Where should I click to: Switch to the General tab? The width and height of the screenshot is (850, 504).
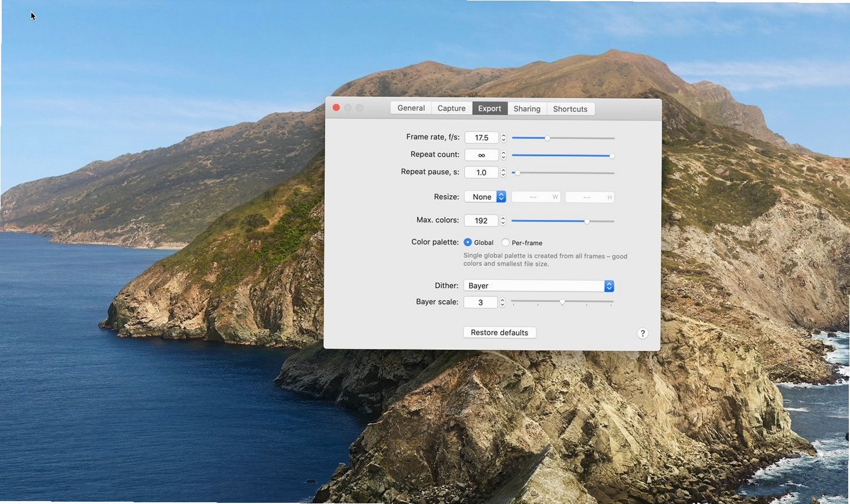tap(411, 108)
